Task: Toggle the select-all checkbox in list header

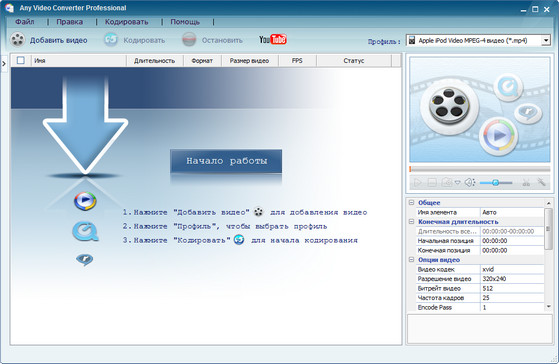Action: pos(21,60)
